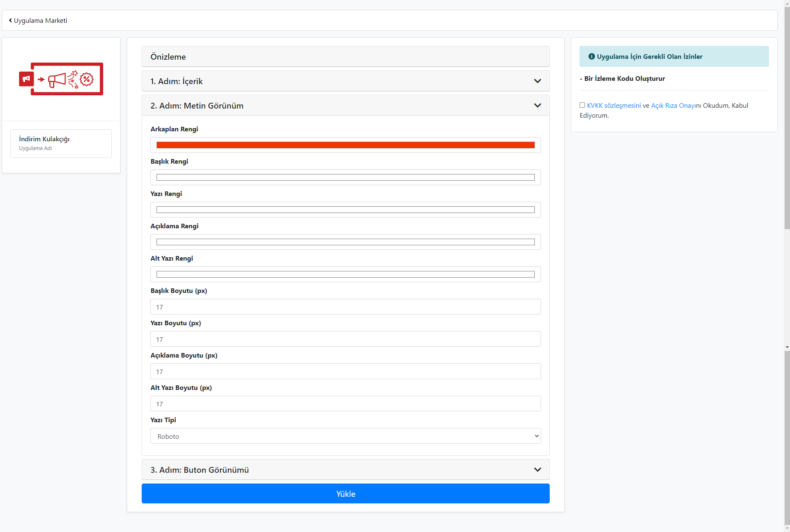790x532 pixels.
Task: Click the İndirim Kulakçığı app logo
Action: (x=61, y=79)
